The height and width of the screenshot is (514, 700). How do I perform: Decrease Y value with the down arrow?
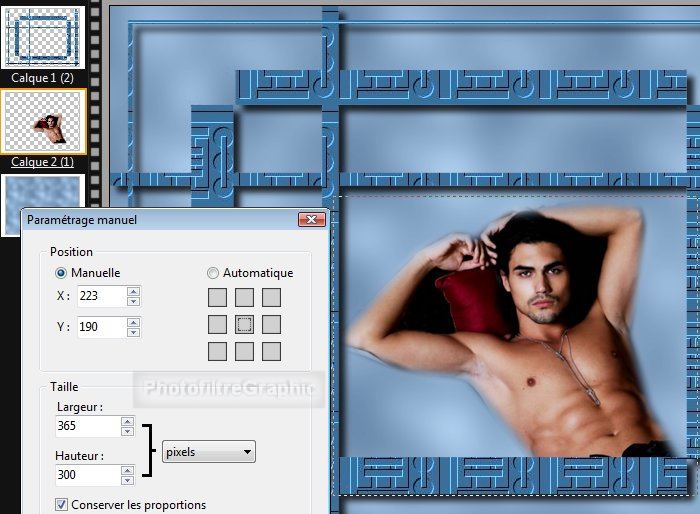[x=133, y=332]
